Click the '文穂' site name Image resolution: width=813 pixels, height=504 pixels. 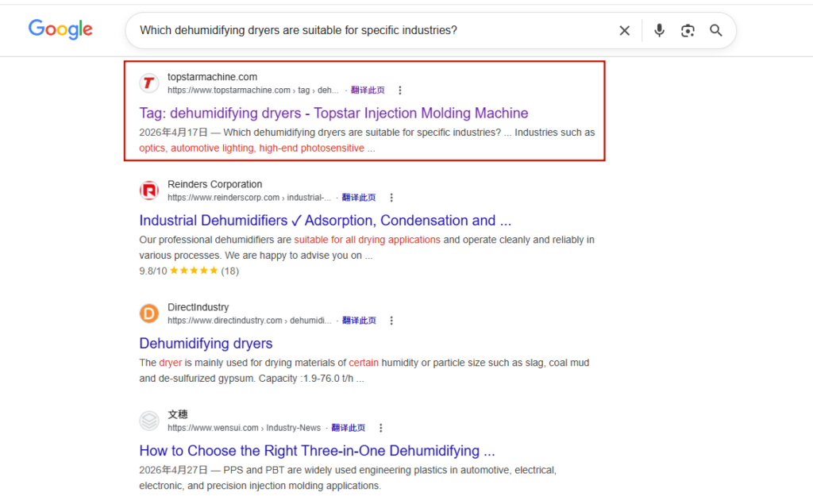click(177, 414)
